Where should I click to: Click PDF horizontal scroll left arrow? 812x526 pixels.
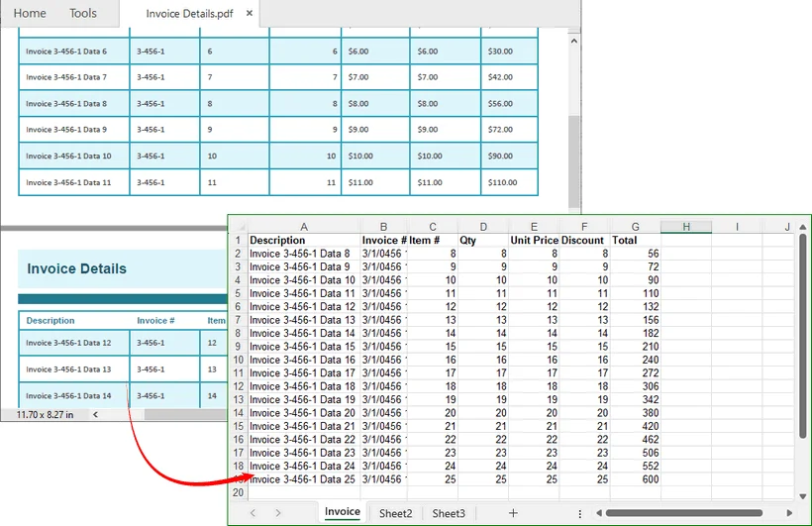click(x=95, y=414)
